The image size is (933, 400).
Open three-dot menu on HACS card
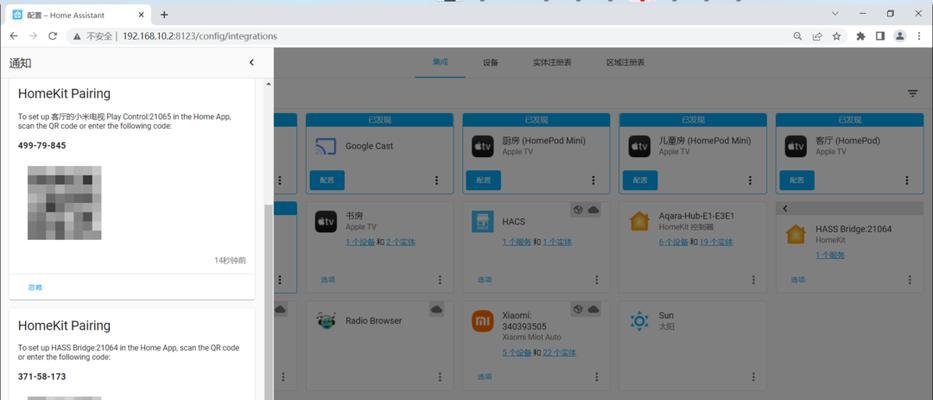click(x=597, y=279)
